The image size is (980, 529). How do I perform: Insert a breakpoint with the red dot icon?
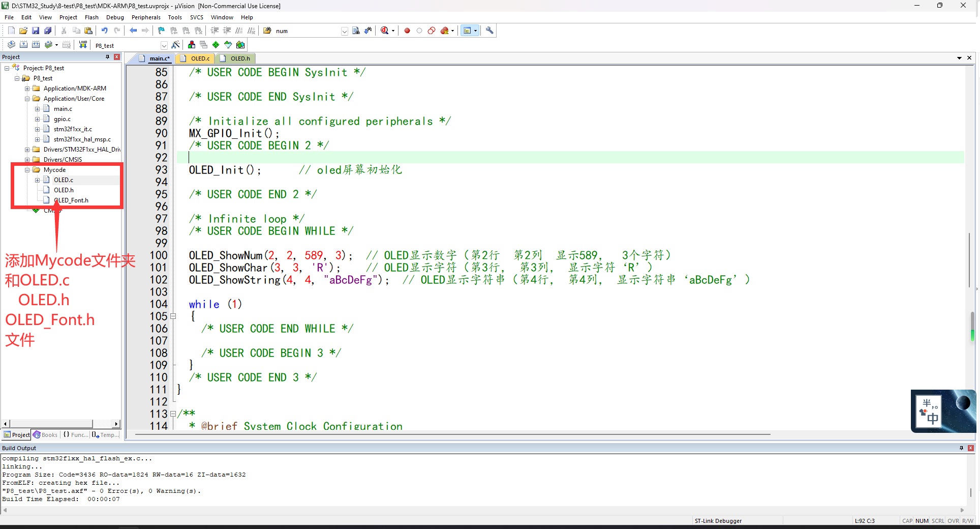coord(406,31)
